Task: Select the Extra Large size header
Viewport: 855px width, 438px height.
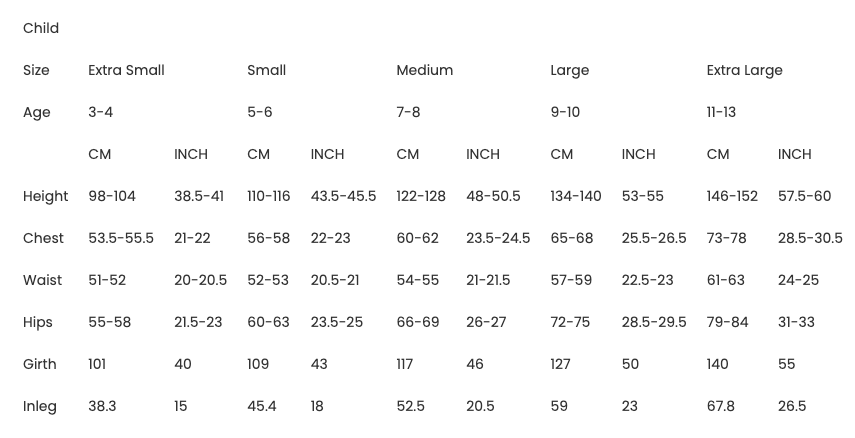Action: click(x=744, y=70)
